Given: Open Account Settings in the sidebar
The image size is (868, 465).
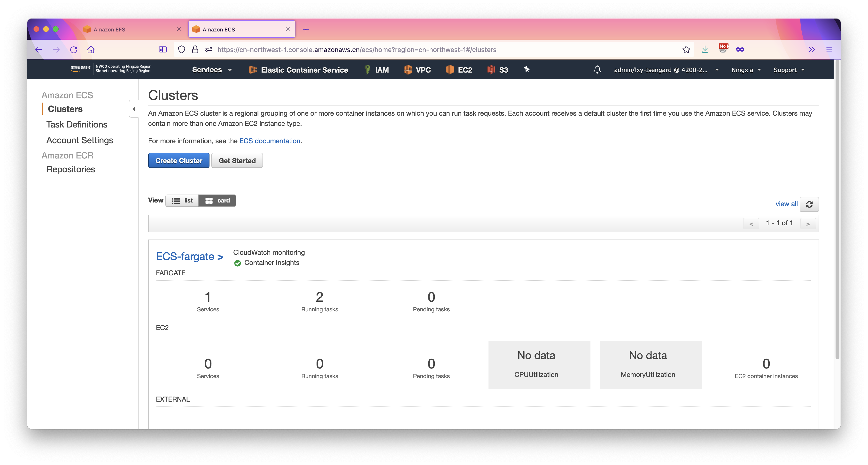Looking at the screenshot, I should (80, 140).
